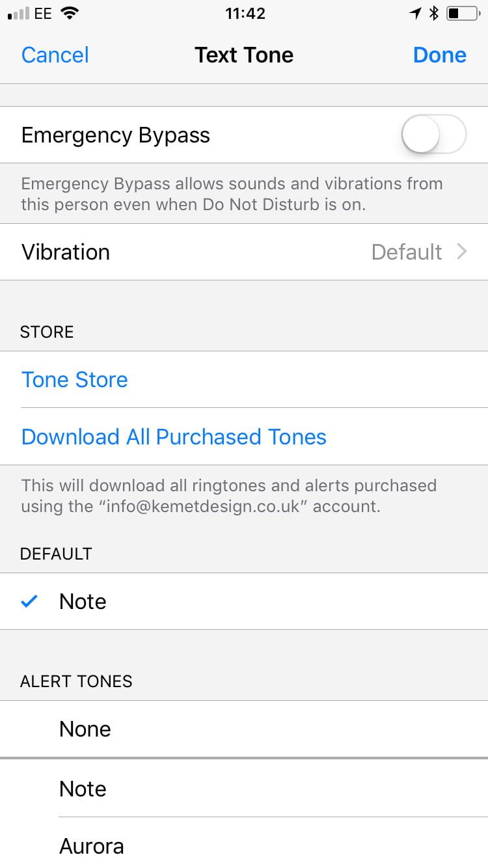Viewport: 488px width, 868px height.
Task: Tap the blue checkmark beside Note
Action: click(x=29, y=602)
